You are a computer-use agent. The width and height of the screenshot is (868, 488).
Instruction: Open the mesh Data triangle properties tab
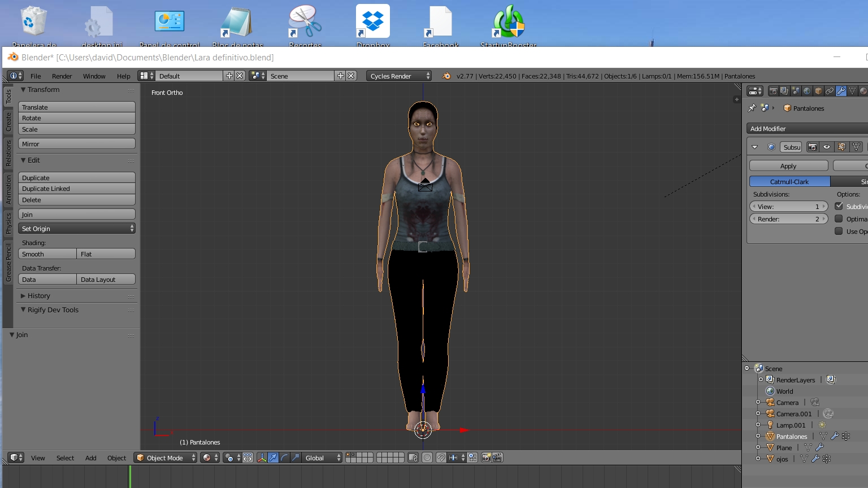pyautogui.click(x=852, y=91)
